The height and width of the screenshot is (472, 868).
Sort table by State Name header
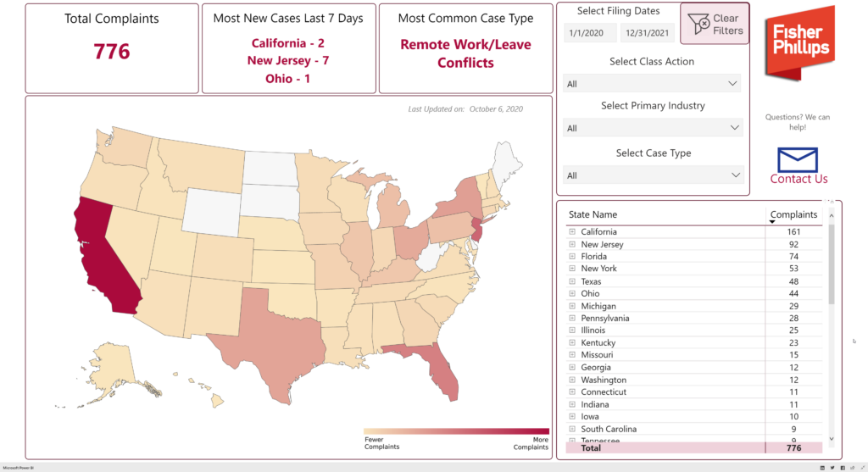[593, 214]
